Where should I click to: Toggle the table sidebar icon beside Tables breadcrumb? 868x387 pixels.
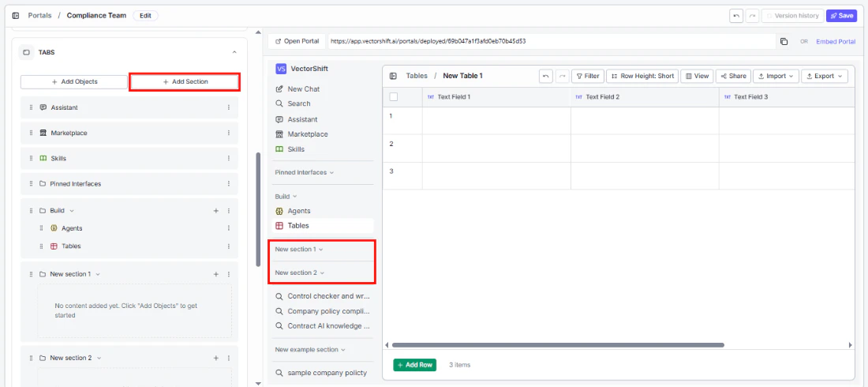click(393, 76)
